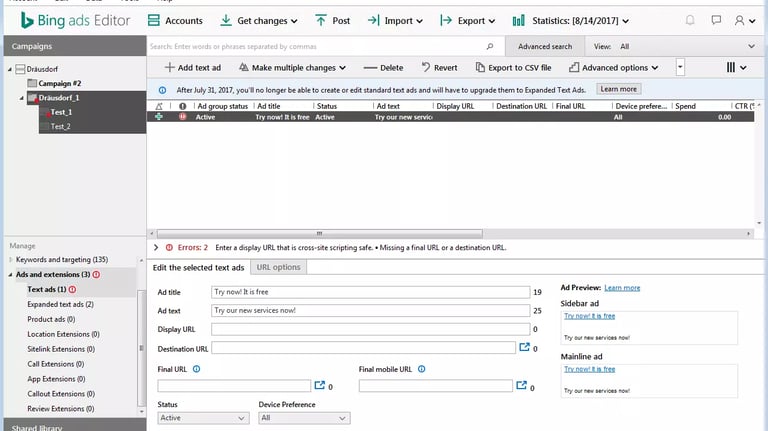Select Sitelink Extensions (0)

pos(61,349)
